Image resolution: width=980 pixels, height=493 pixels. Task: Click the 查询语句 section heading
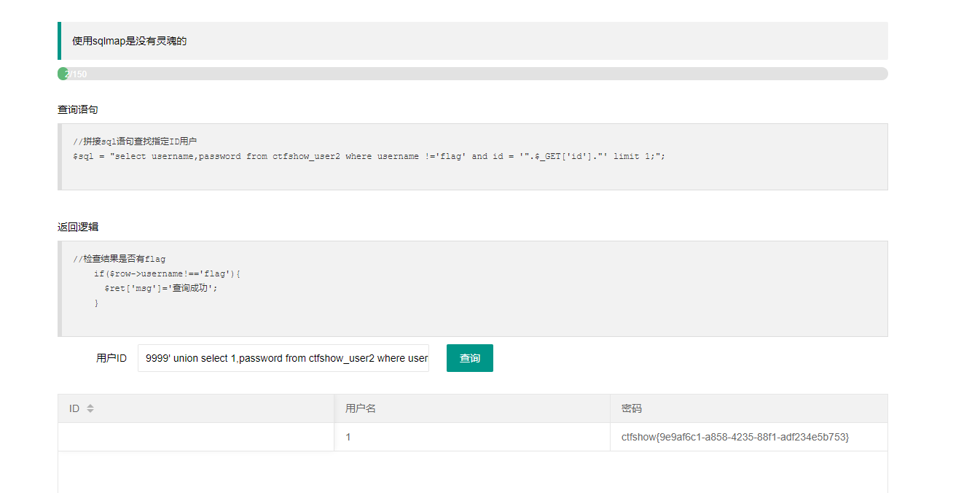[78, 109]
